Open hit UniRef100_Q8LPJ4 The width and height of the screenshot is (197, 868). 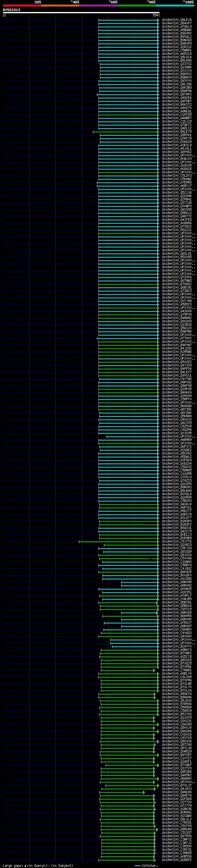(x=177, y=20)
